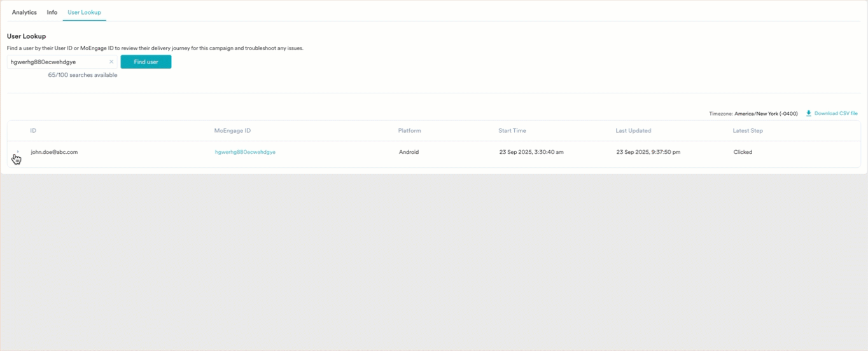
Task: Click the Clicked latest step value
Action: [743, 153]
